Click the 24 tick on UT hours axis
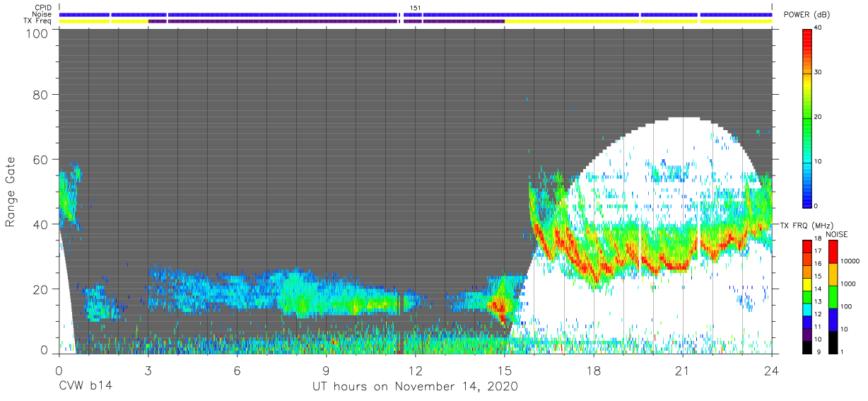868x401 pixels. (771, 370)
